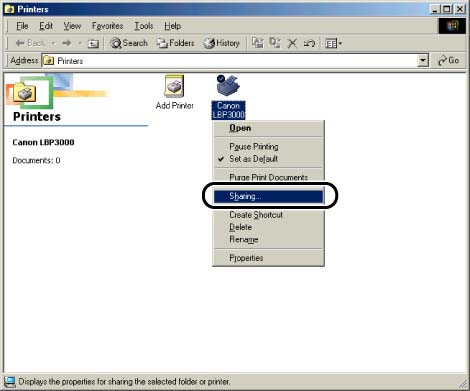Click the Move To toolbar icon
Screen dimensions: 470x391
(257, 43)
